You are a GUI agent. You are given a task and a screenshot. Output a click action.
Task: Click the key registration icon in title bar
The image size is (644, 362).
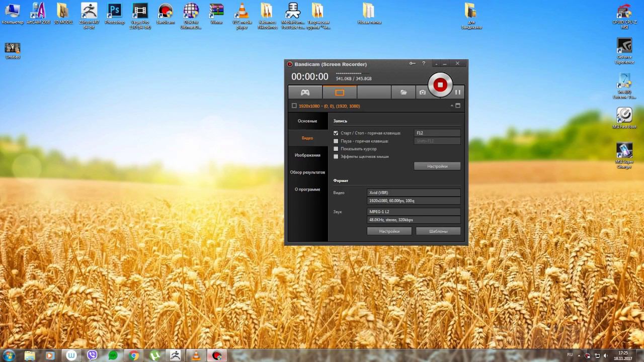(412, 63)
